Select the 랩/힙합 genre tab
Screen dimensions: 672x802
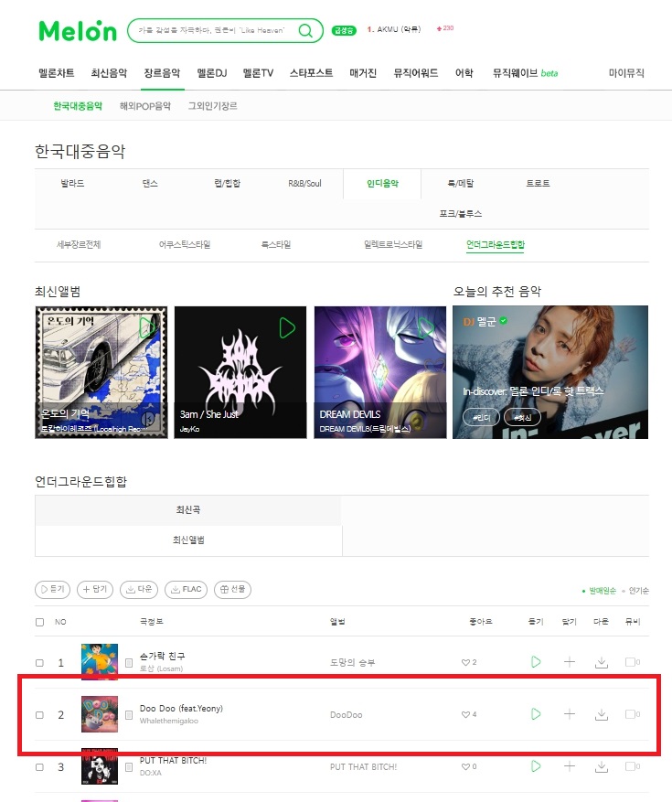click(227, 183)
